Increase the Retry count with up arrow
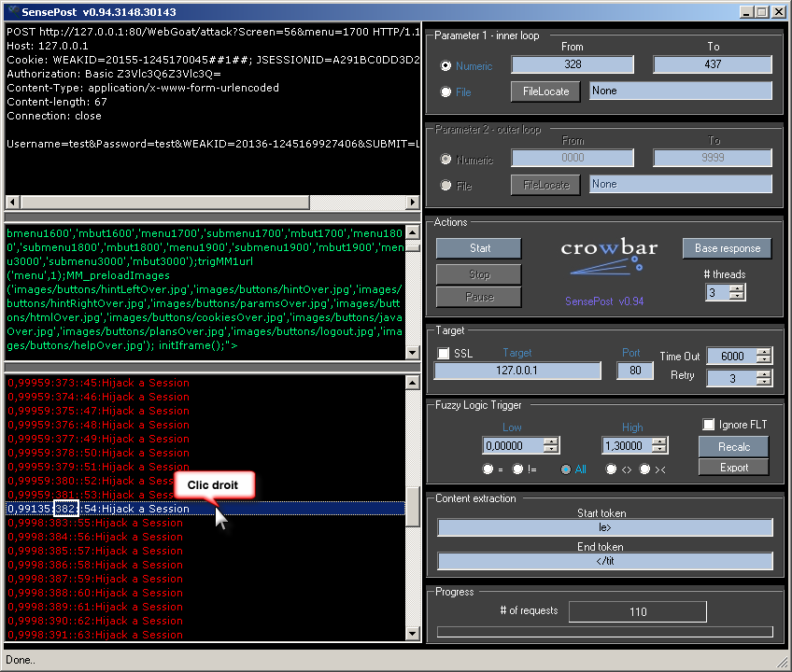The width and height of the screenshot is (792, 672). click(x=764, y=373)
